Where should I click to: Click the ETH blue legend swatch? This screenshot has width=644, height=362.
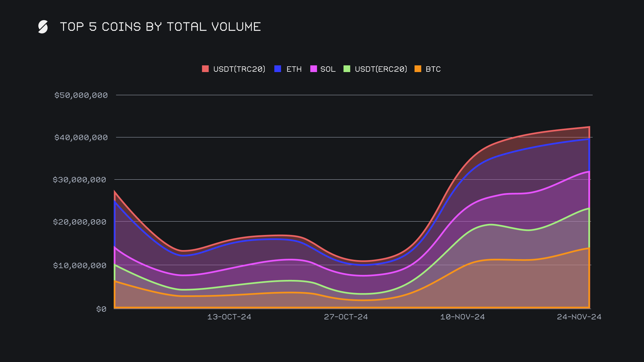tap(278, 69)
